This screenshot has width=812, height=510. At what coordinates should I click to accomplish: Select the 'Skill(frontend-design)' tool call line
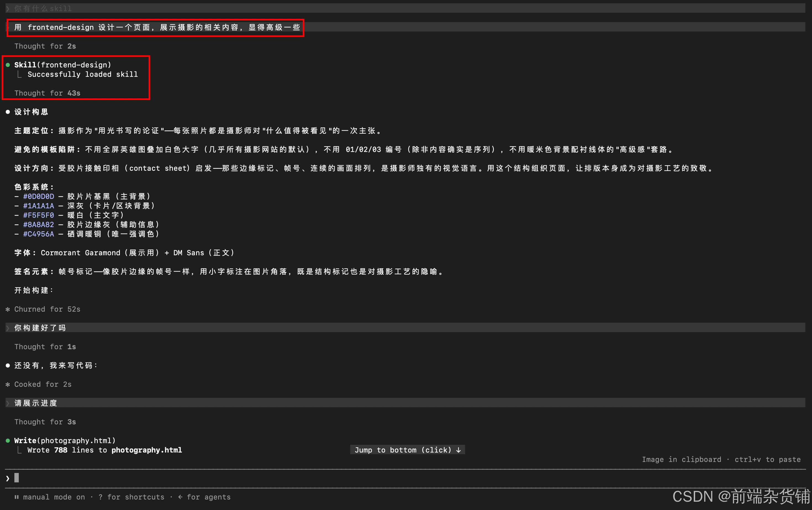point(63,65)
